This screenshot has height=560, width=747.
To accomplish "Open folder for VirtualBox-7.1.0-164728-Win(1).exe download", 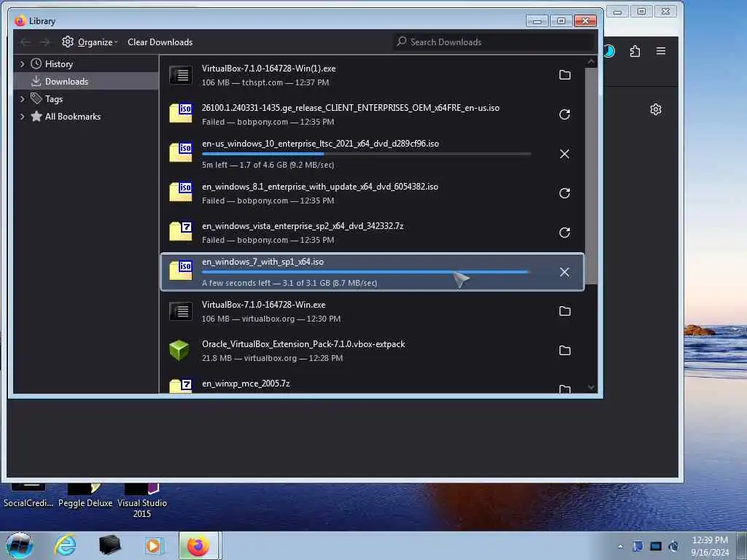I will [565, 75].
